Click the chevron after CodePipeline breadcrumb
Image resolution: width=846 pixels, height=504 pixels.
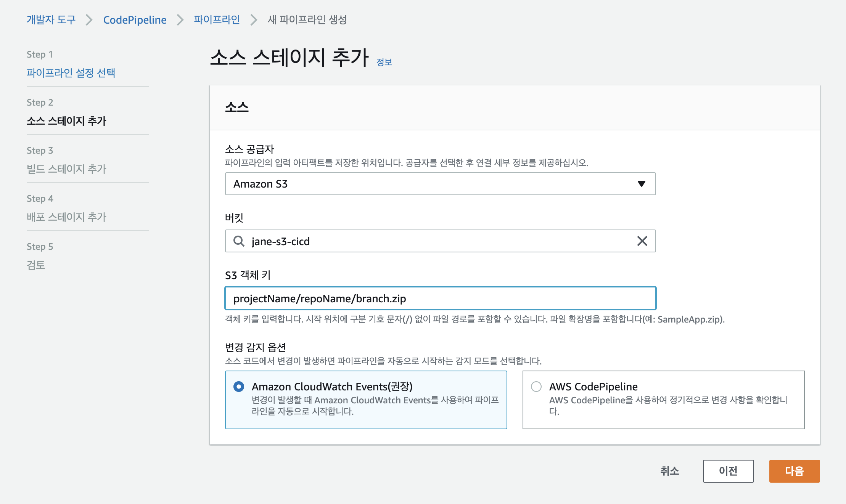[x=180, y=20]
